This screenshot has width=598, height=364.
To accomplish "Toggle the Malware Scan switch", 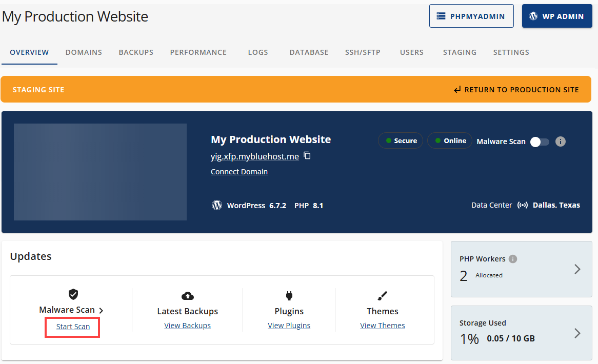I will [540, 141].
